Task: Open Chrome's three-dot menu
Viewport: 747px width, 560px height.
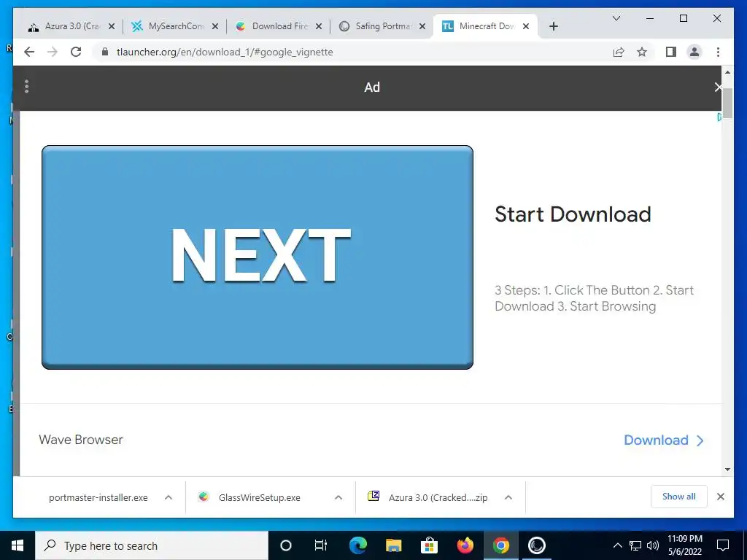Action: pos(718,52)
